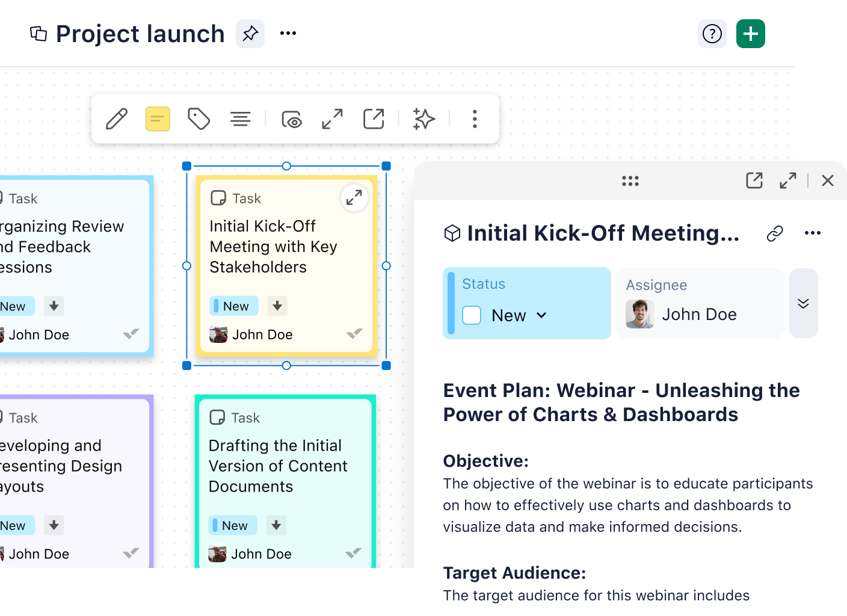
Task: Click the AI sparkle icon in toolbar
Action: pos(424,119)
